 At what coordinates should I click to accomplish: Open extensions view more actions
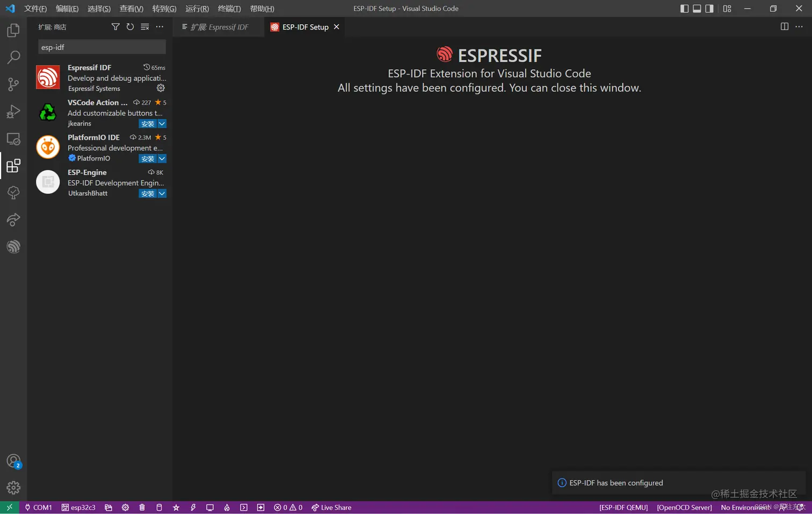click(160, 27)
